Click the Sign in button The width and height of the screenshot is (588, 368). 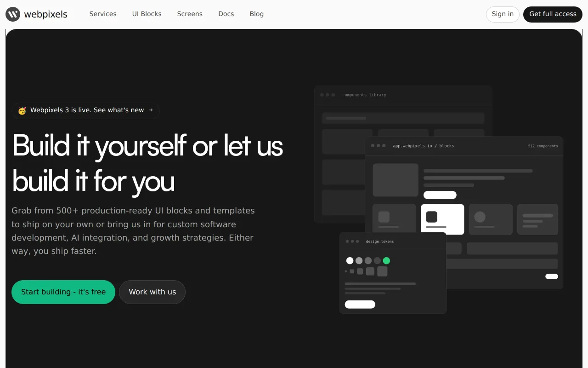(503, 14)
